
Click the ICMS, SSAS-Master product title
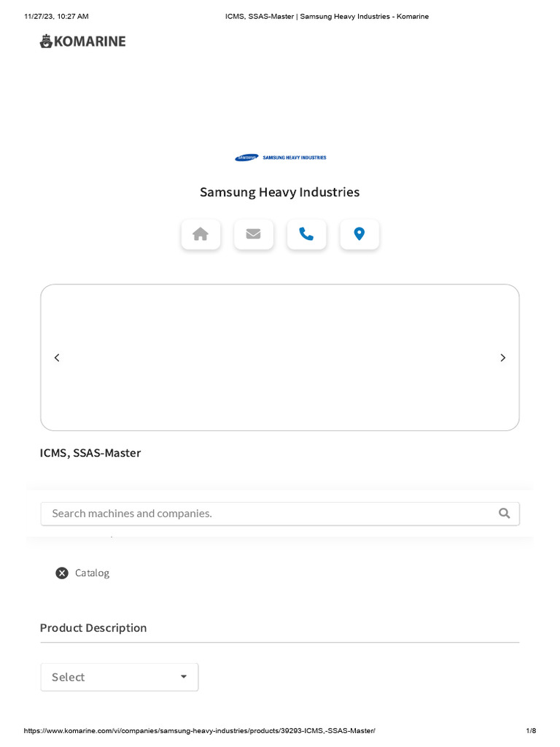pyautogui.click(x=90, y=453)
